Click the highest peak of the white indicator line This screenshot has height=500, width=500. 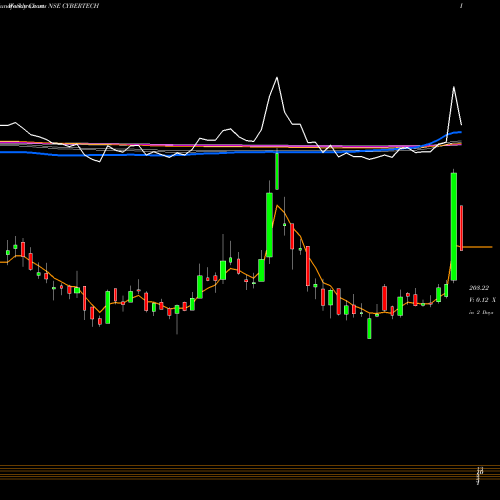(x=277, y=78)
